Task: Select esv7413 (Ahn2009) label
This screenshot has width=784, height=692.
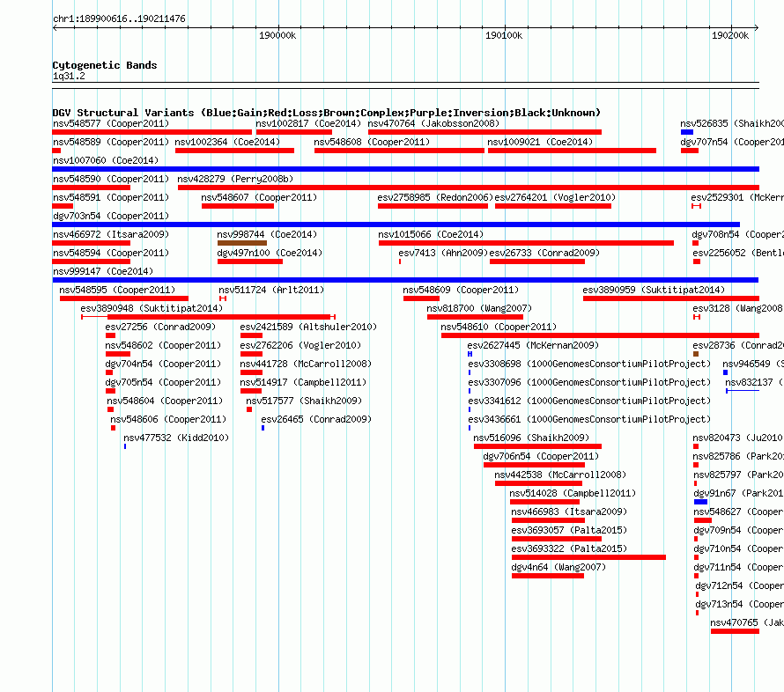Action: (x=443, y=253)
